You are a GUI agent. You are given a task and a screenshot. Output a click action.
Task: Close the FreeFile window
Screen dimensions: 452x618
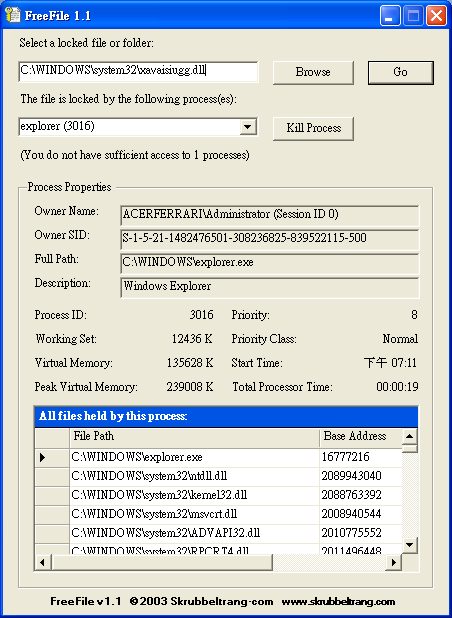pyautogui.click(x=436, y=16)
